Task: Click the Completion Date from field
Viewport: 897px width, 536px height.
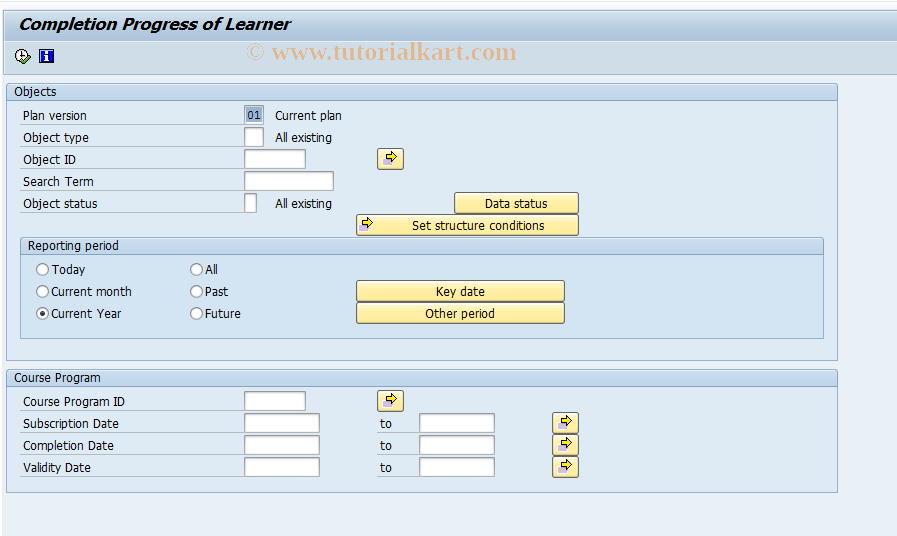Action: click(x=281, y=445)
